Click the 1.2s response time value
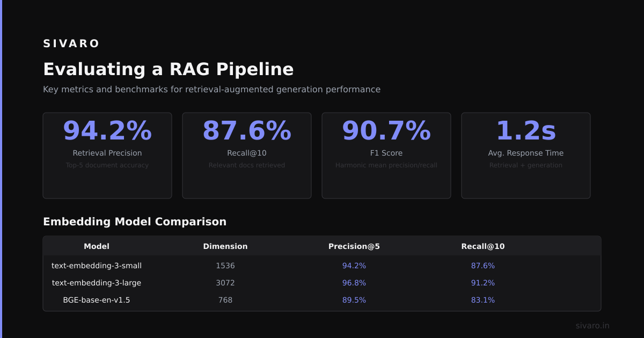Viewport: 644px width, 338px height. click(x=526, y=130)
